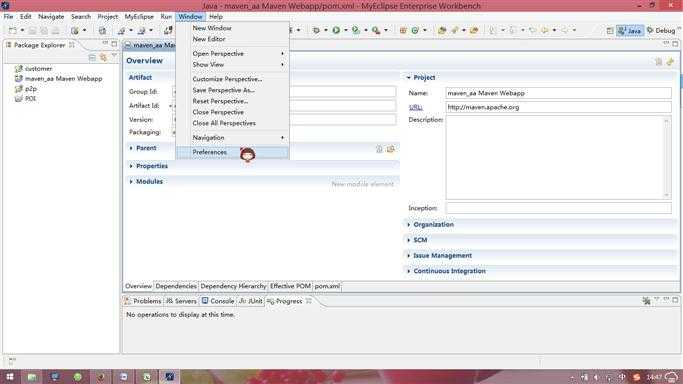Switch to the Effective POM tab
Viewport: 683px width, 384px height.
[x=290, y=286]
